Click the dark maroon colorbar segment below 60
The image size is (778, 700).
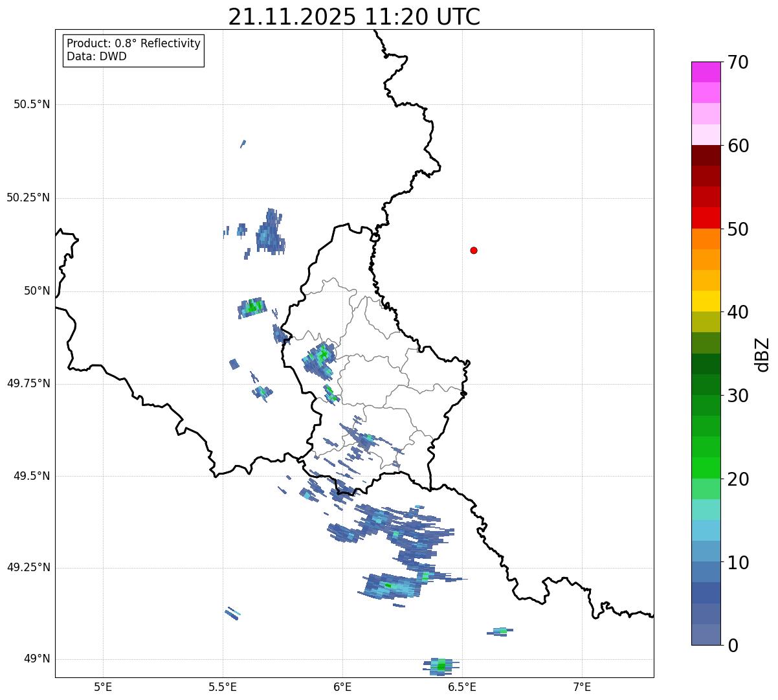(706, 155)
